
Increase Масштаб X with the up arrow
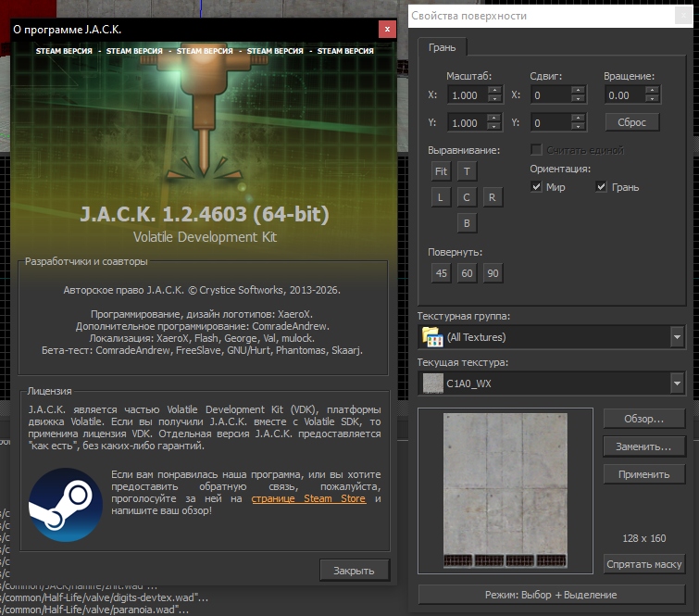click(494, 91)
